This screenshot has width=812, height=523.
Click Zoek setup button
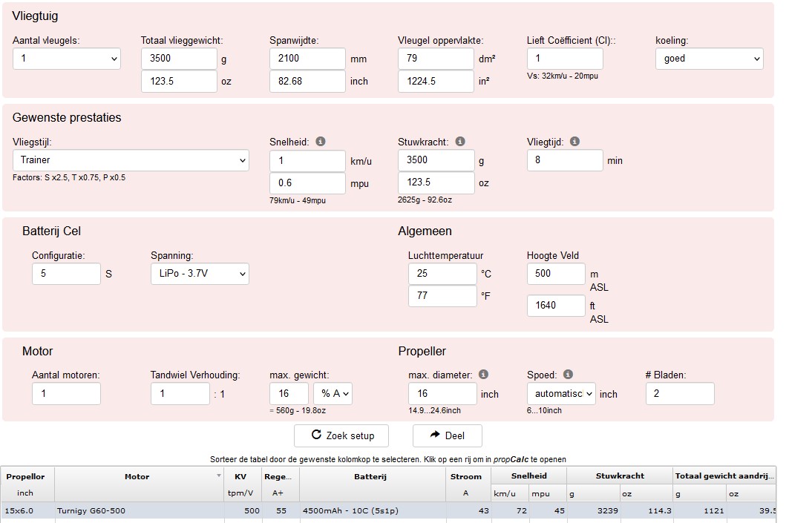click(341, 435)
